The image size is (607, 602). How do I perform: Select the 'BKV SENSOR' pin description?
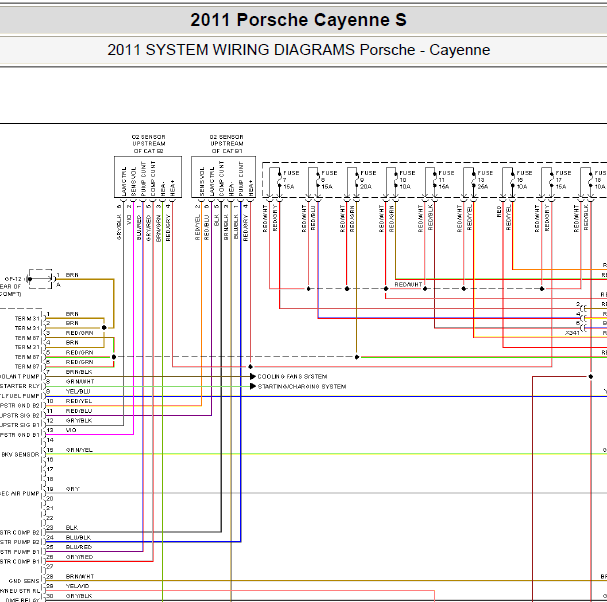point(20,455)
